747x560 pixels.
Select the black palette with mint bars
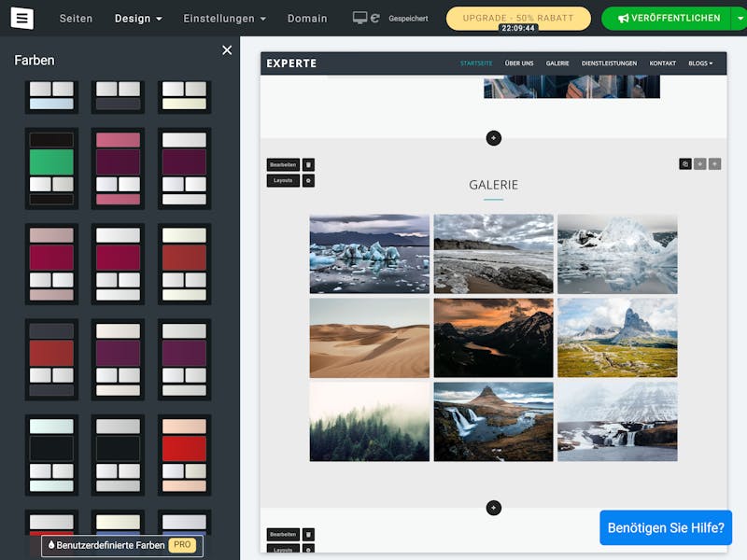(51, 455)
